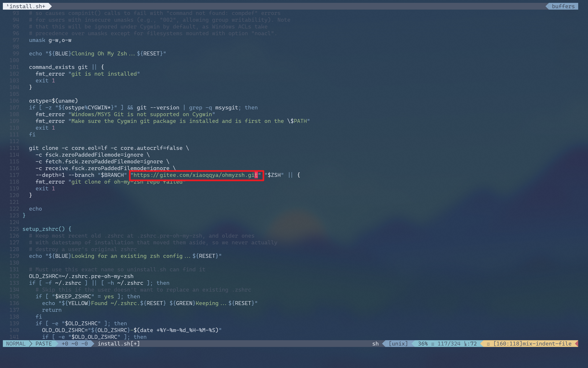Click the '\$PATH' text on line 109
The width and height of the screenshot is (588, 368).
click(x=297, y=121)
